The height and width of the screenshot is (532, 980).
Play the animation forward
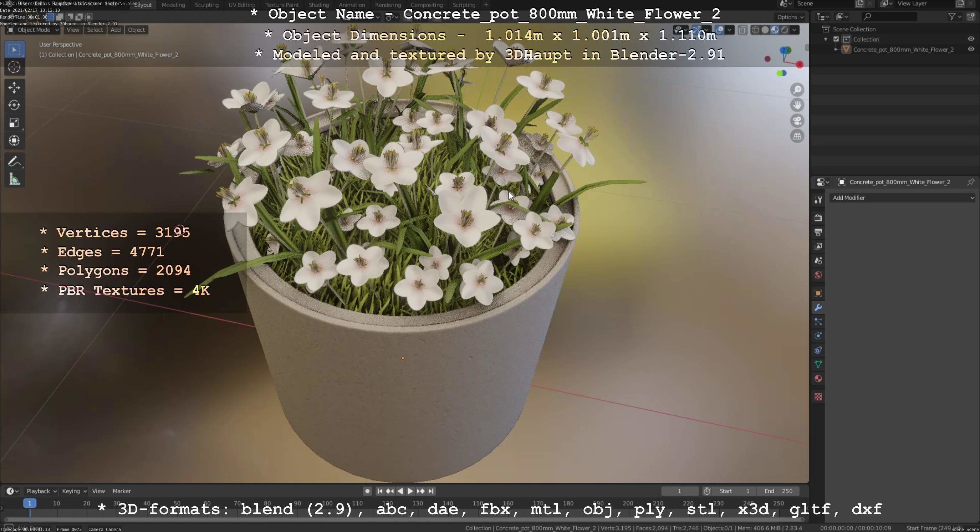click(410, 491)
